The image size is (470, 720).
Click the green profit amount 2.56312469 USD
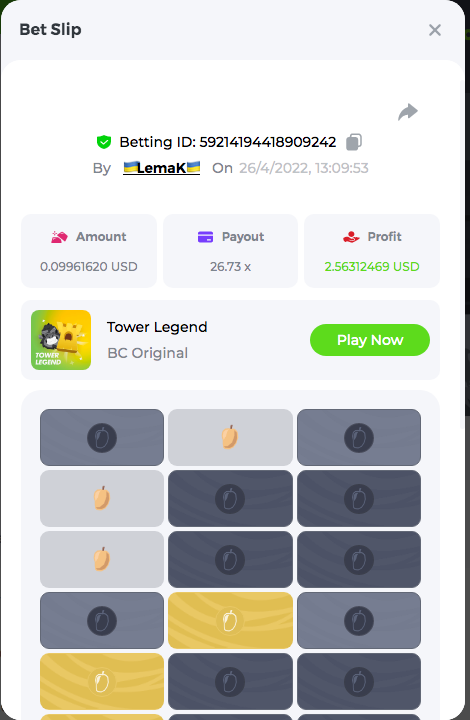click(372, 267)
